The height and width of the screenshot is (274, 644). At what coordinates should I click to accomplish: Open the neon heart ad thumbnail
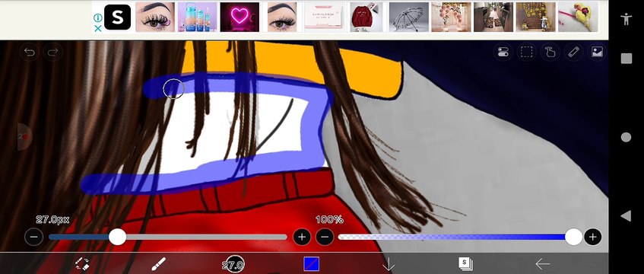(240, 17)
